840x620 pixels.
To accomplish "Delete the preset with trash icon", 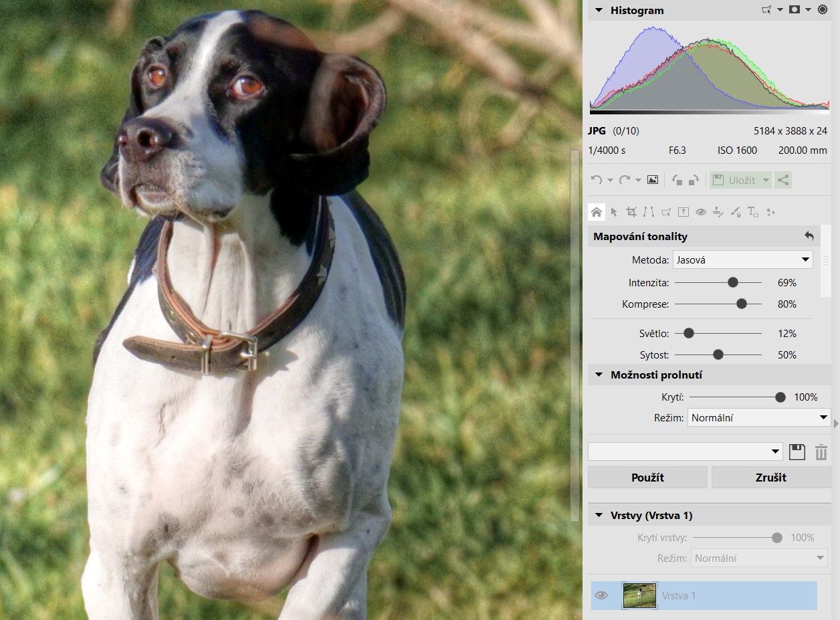I will coord(821,451).
